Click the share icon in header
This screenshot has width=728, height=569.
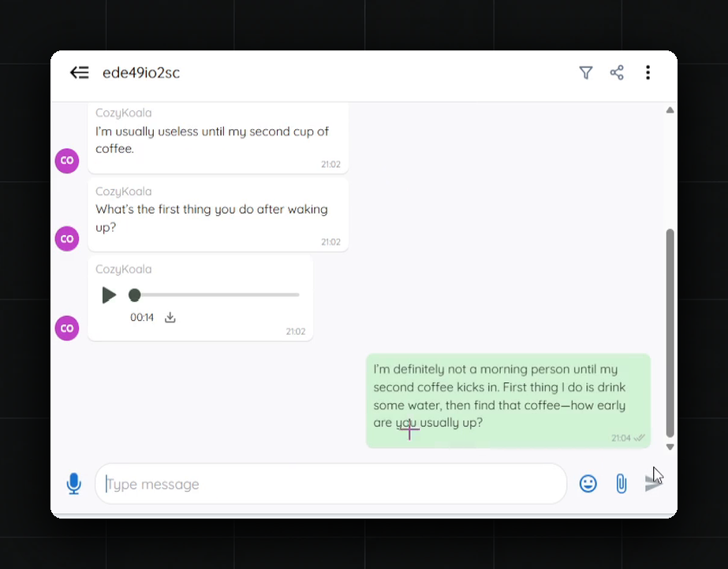tap(617, 73)
